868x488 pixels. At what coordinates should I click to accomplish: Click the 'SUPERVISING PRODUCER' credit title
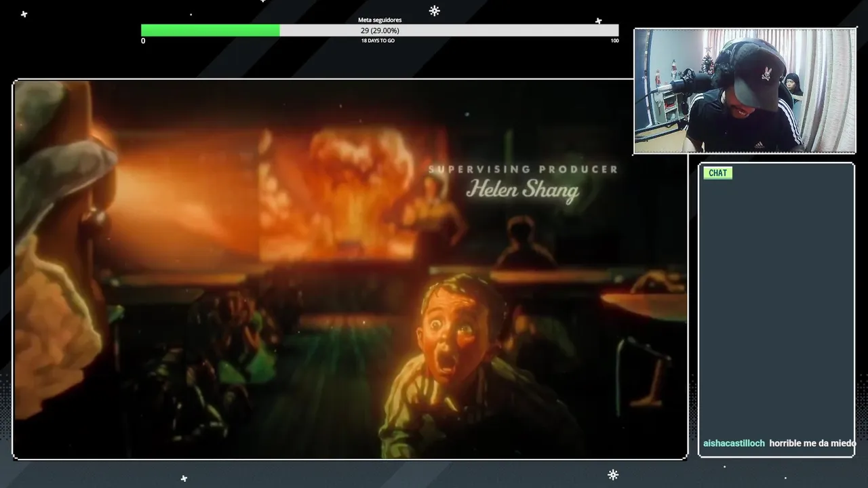(x=523, y=169)
